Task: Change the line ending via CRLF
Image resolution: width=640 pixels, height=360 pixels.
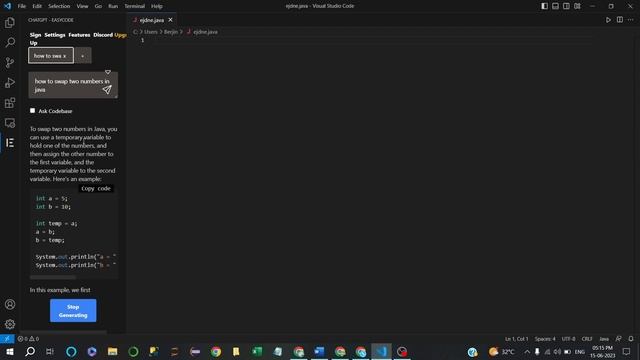Action: pyautogui.click(x=587, y=339)
